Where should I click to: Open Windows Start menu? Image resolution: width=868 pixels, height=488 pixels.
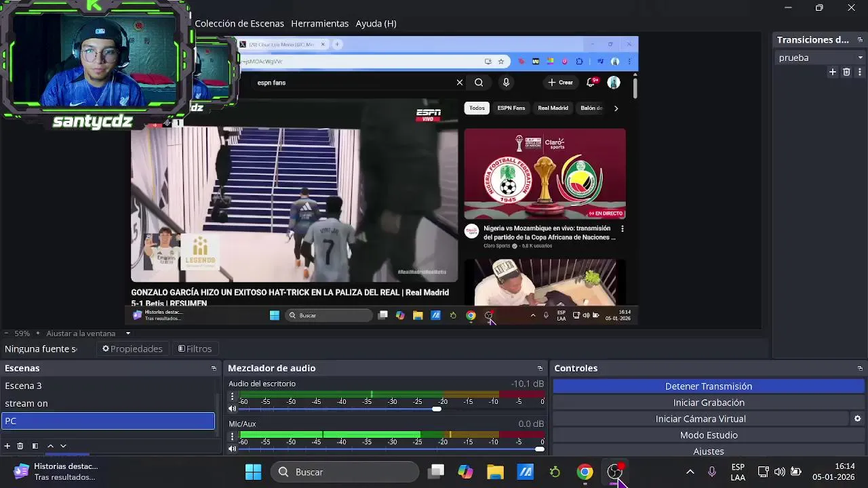click(x=253, y=472)
